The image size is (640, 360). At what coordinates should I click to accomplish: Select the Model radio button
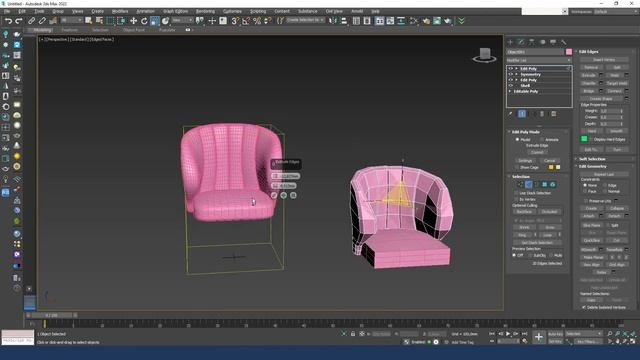point(517,140)
